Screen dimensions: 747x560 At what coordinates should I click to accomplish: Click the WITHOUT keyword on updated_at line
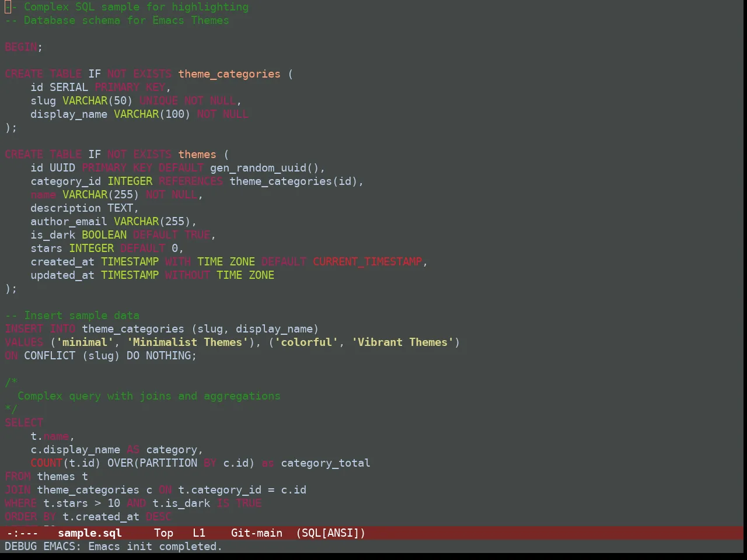pyautogui.click(x=187, y=275)
